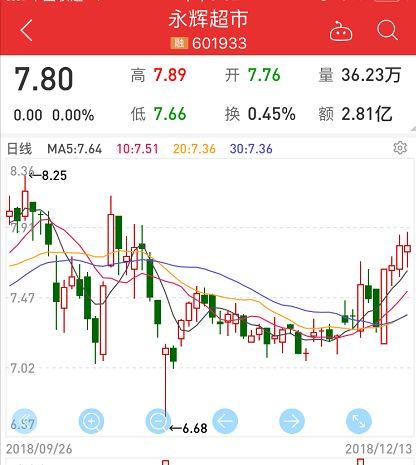Tap the 7.02 price axis label
This screenshot has height=465, width=416.
pyautogui.click(x=22, y=368)
